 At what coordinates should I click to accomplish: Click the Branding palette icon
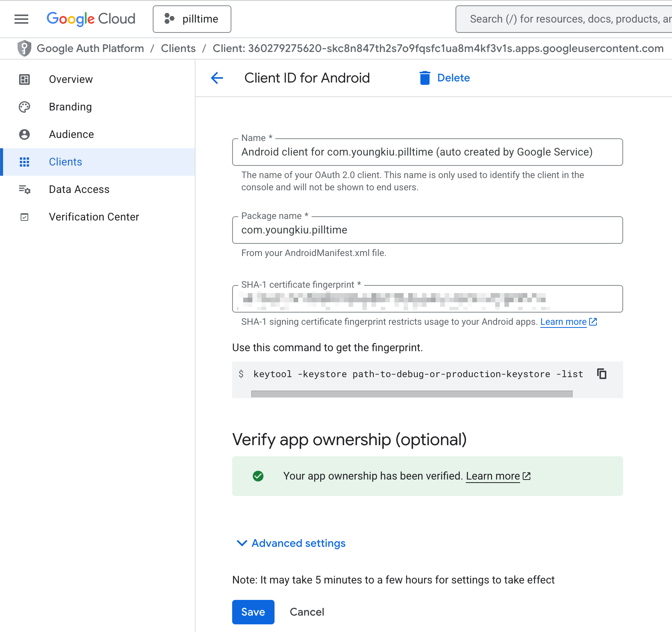point(24,107)
